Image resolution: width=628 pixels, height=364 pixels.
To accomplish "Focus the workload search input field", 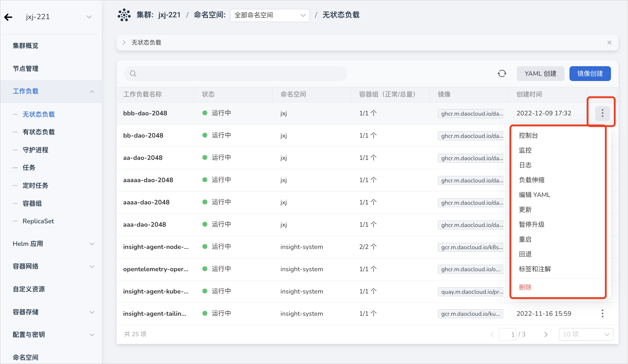I will coord(235,74).
